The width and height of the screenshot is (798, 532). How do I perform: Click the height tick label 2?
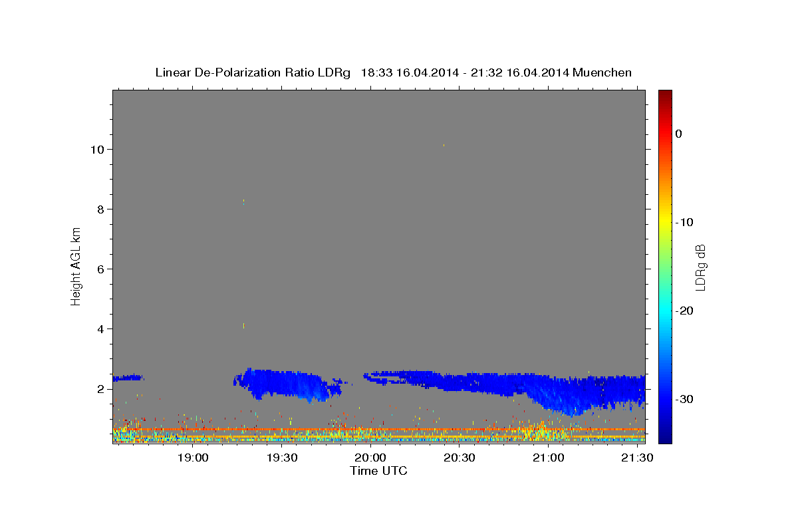click(99, 388)
